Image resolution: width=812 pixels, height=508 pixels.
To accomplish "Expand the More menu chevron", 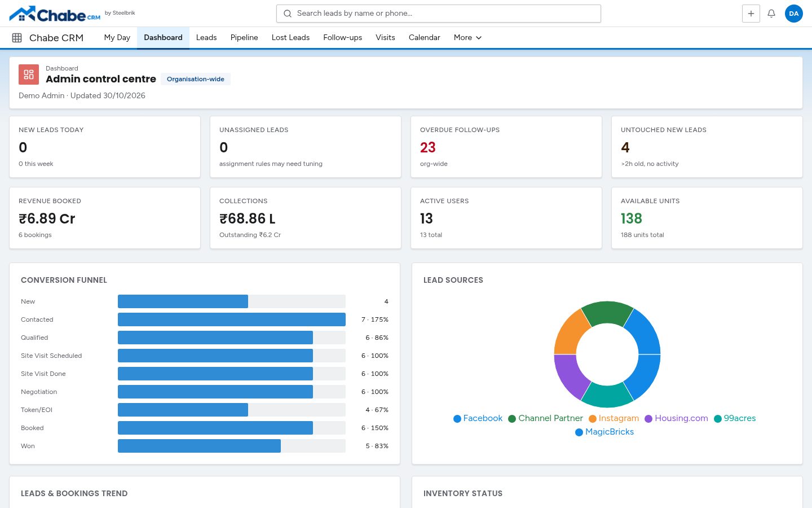I will coord(479,38).
